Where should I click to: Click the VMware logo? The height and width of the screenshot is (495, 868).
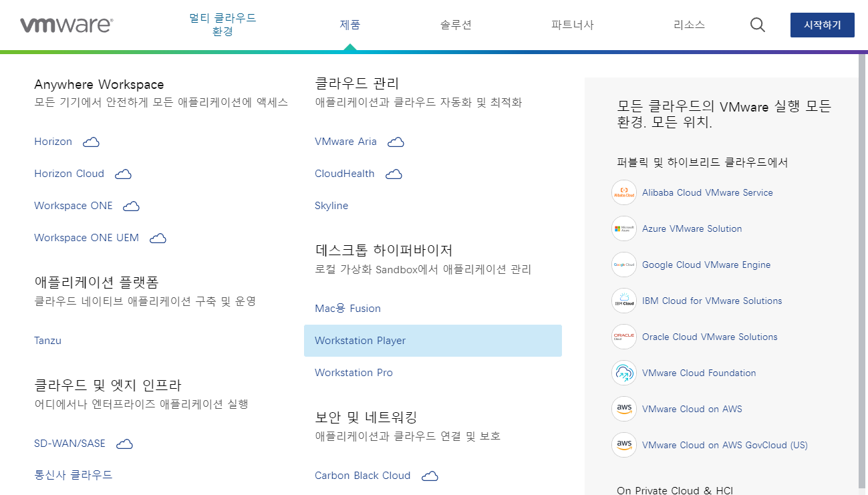(x=66, y=25)
